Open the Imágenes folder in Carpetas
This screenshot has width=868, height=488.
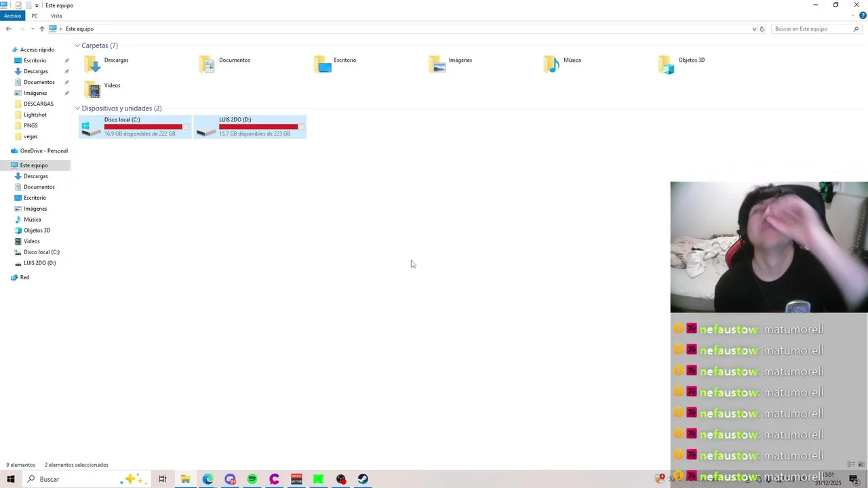tap(450, 64)
